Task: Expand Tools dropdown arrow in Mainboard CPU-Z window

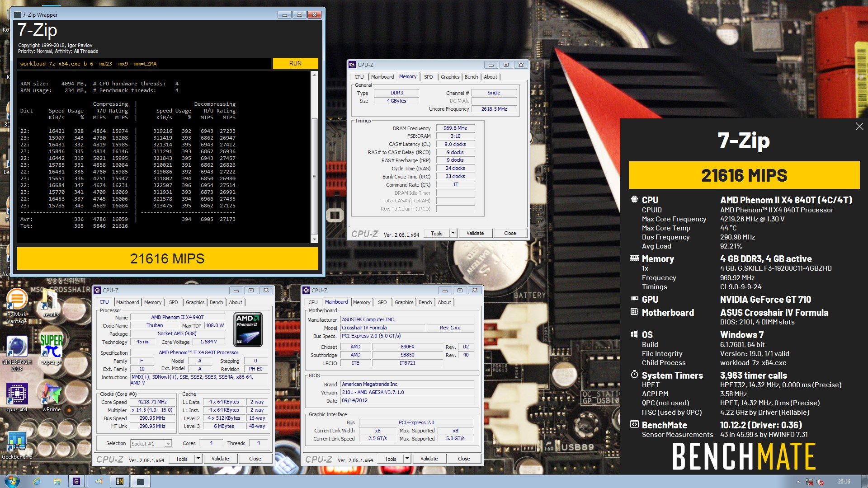Action: coord(407,459)
